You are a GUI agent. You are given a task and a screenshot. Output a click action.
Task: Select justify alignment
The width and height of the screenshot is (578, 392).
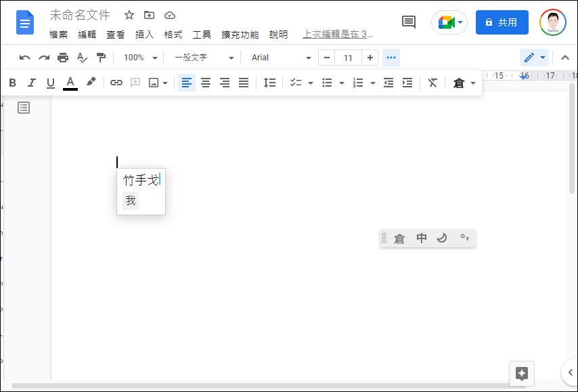pyautogui.click(x=244, y=83)
